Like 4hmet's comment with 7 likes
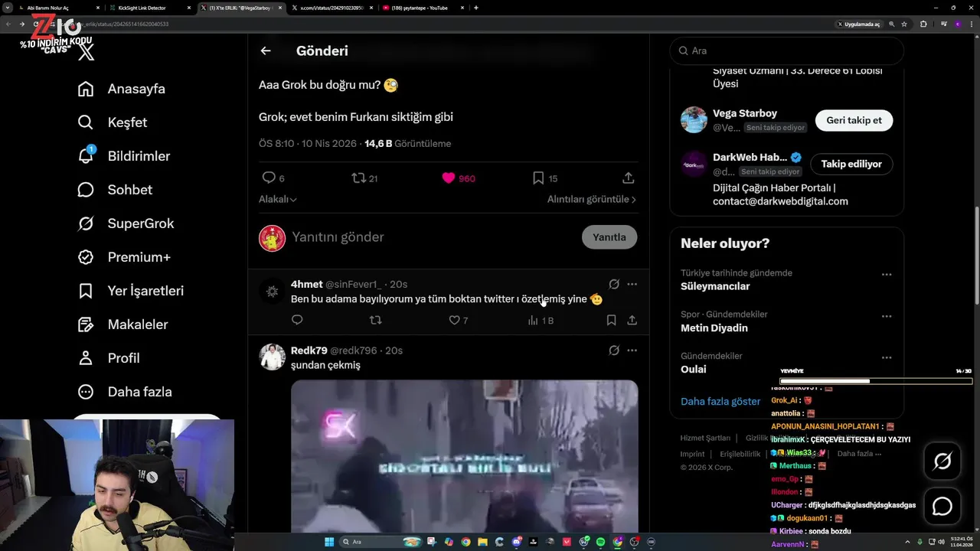This screenshot has height=551, width=980. [x=458, y=320]
